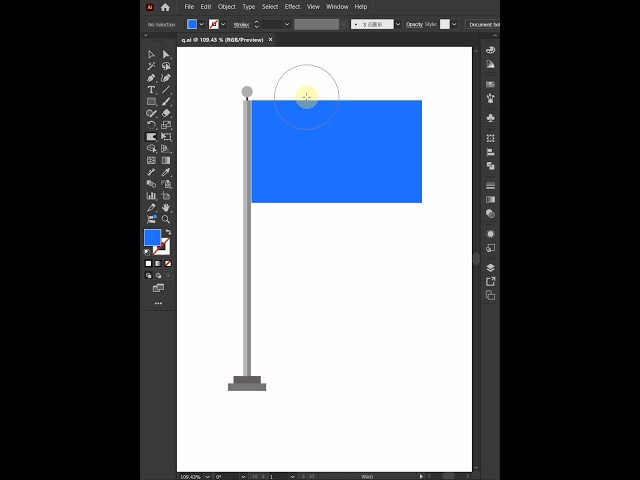Close the q.ai document tab
The image size is (640, 480).
point(270,40)
